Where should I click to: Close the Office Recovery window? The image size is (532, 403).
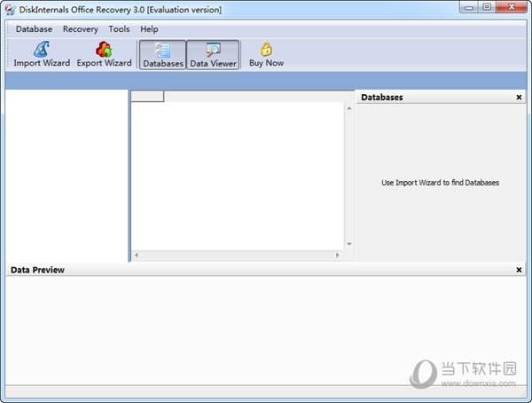pyautogui.click(x=512, y=7)
